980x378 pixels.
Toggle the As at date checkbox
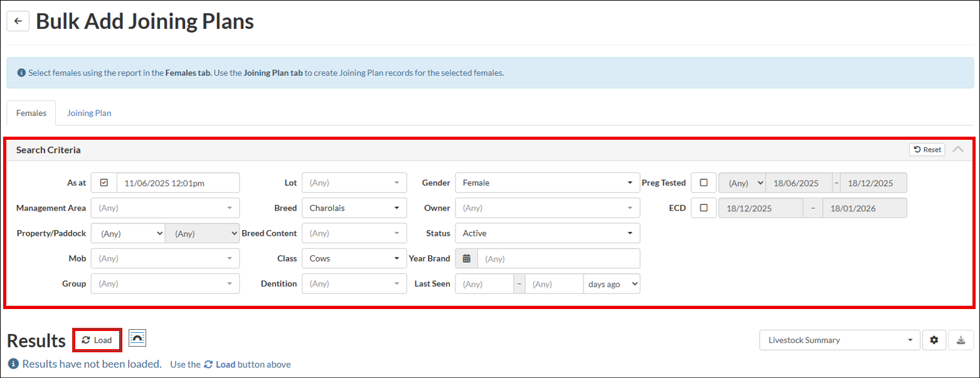click(x=104, y=183)
